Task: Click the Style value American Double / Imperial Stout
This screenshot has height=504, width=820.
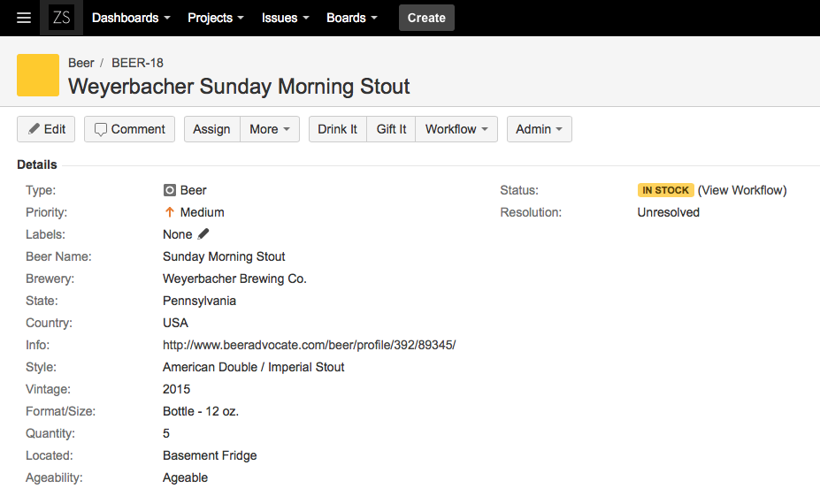Action: pyautogui.click(x=254, y=367)
